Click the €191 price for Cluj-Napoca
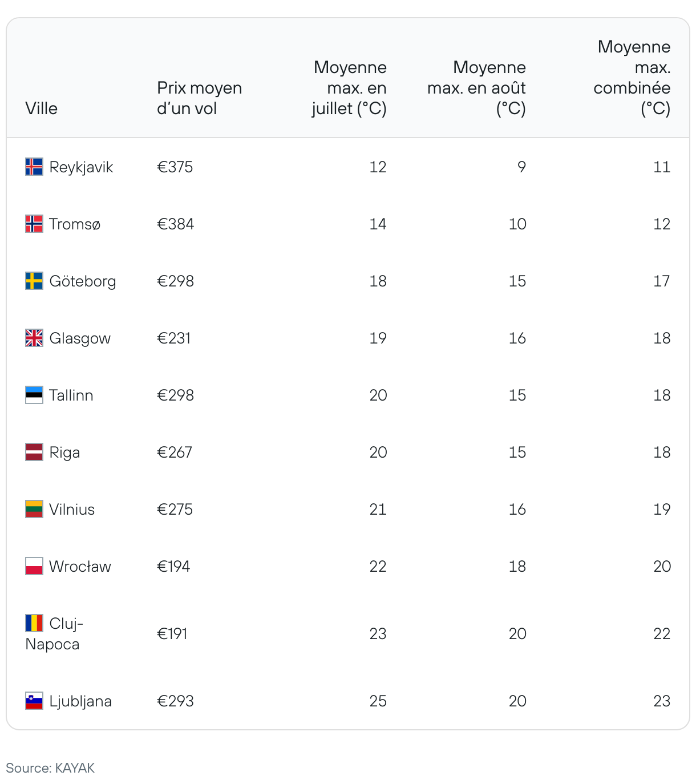 click(172, 633)
